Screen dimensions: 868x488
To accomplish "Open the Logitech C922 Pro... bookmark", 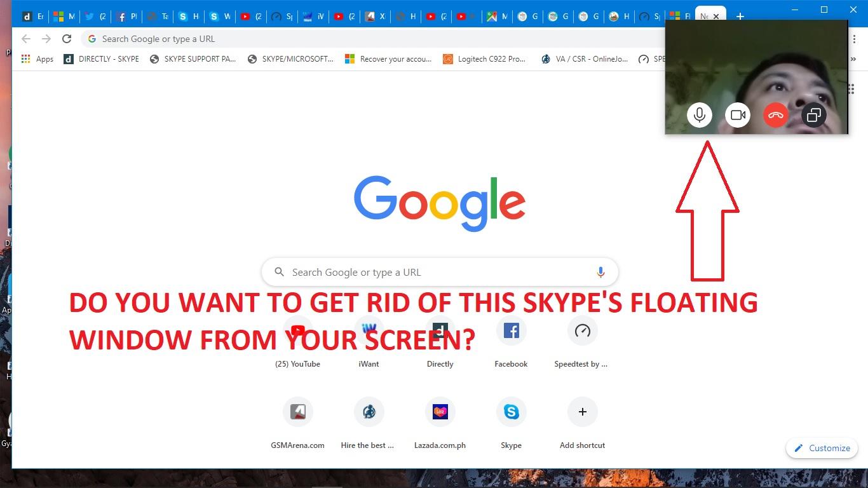I will (485, 59).
